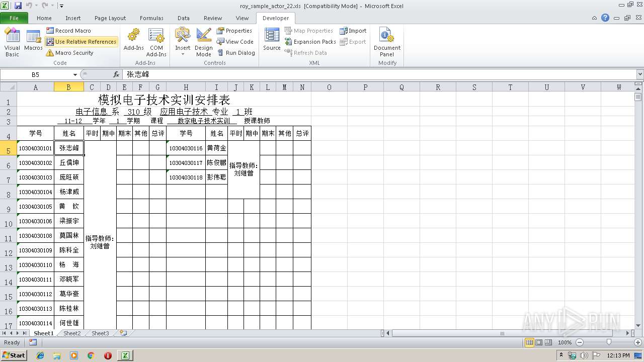This screenshot has width=644, height=362.
Task: Toggle Use Relative References
Action: 81,42
